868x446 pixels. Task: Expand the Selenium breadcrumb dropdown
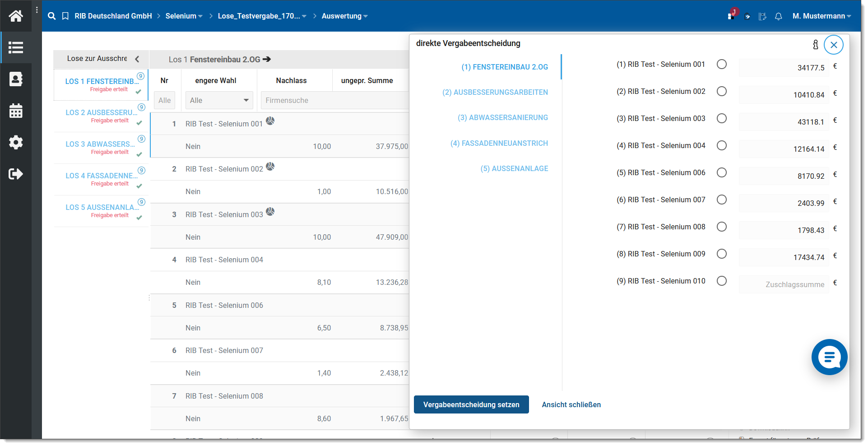pyautogui.click(x=200, y=16)
